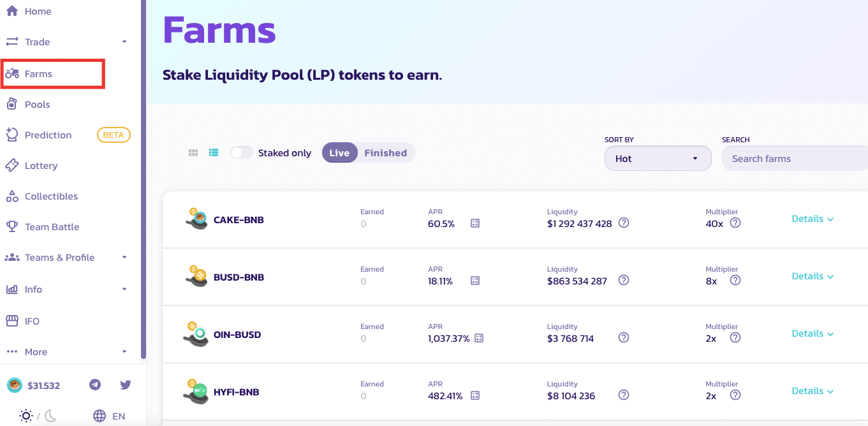Image resolution: width=868 pixels, height=426 pixels.
Task: Click the Search farms input field
Action: 794,159
